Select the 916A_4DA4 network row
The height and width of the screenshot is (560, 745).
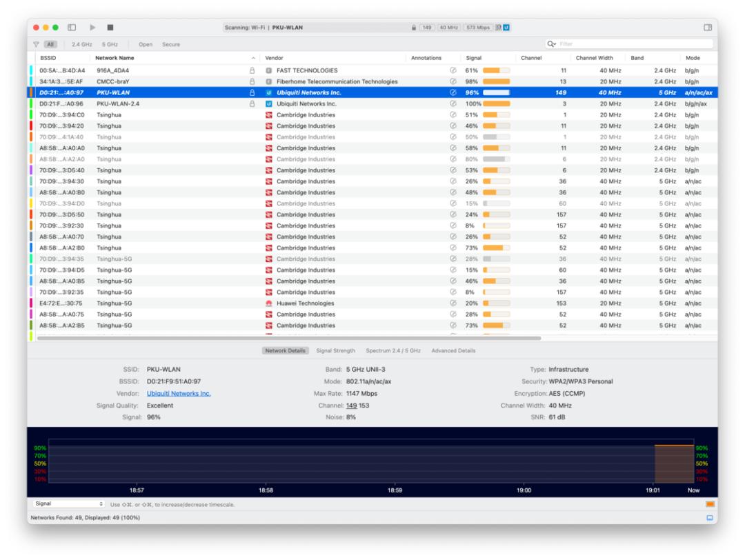click(372, 70)
